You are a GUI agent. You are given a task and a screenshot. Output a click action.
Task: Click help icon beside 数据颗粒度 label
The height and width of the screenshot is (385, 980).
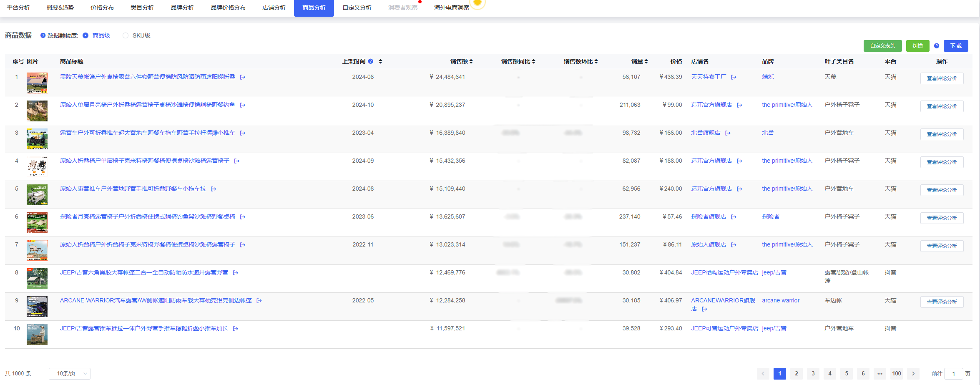click(43, 35)
